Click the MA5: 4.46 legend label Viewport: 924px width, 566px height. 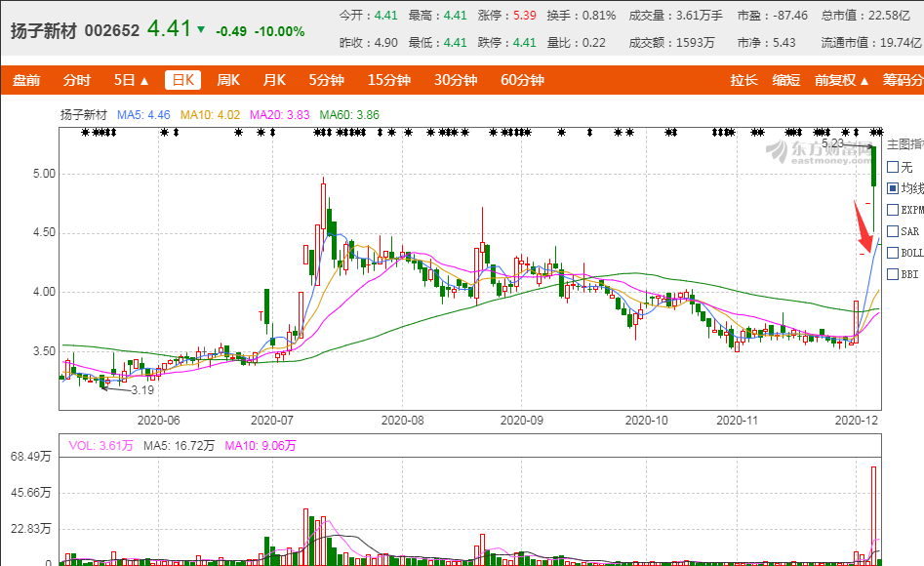[x=143, y=115]
